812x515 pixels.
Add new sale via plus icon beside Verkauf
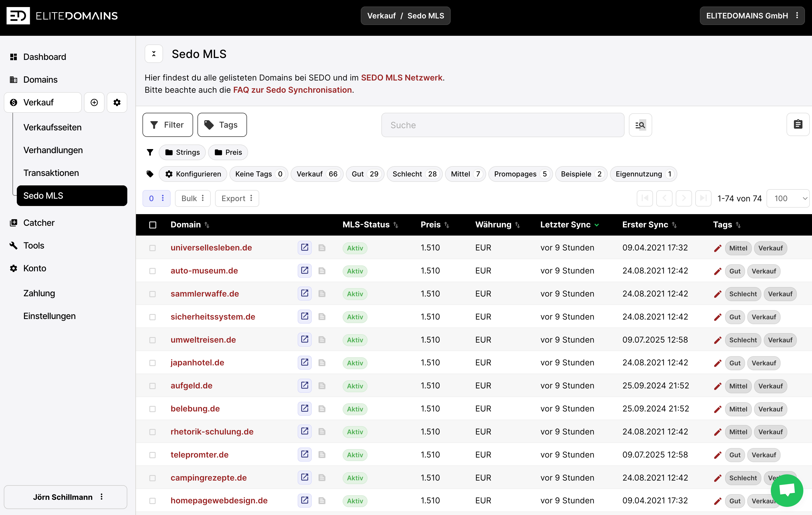click(x=94, y=102)
